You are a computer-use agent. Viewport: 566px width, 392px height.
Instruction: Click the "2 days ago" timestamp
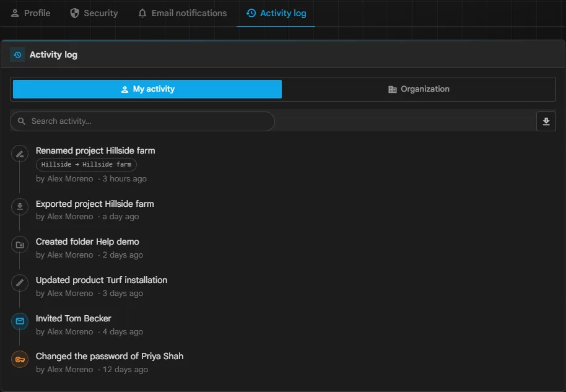tap(123, 255)
